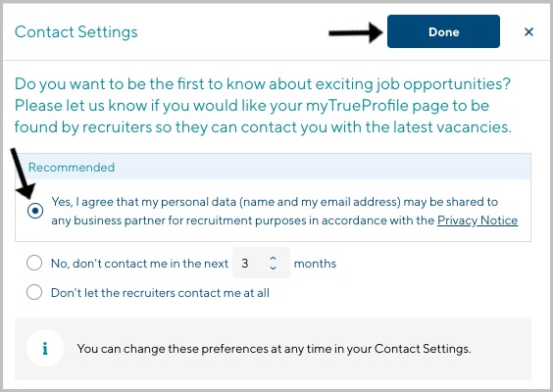Click the Done button

coord(443,31)
